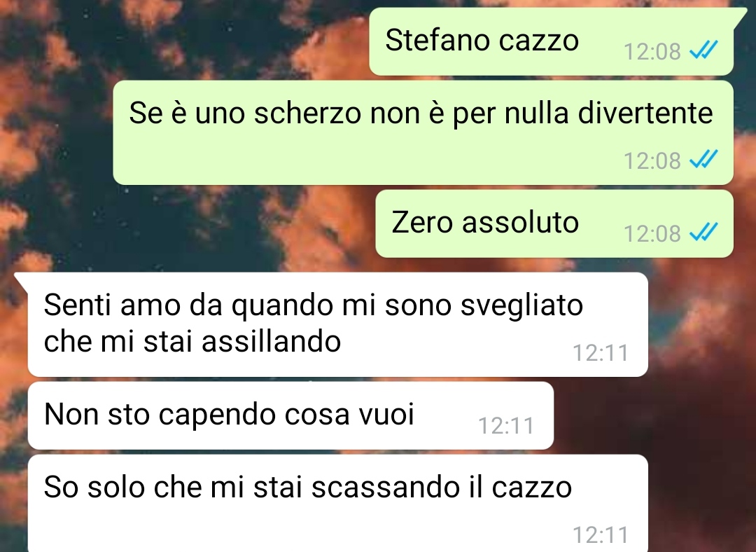Click the word "divertente" in the sent message
Image resolution: width=756 pixels, height=552 pixels.
pos(645,113)
